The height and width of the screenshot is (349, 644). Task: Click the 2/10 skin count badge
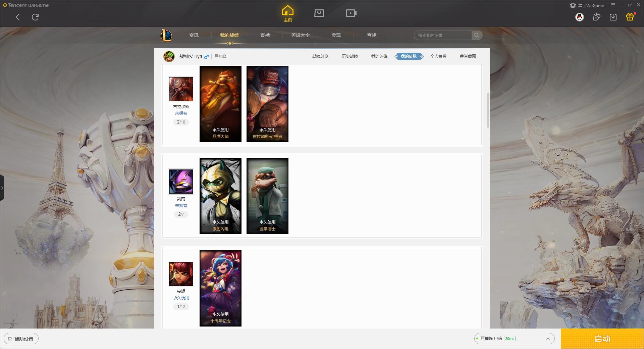pyautogui.click(x=181, y=122)
